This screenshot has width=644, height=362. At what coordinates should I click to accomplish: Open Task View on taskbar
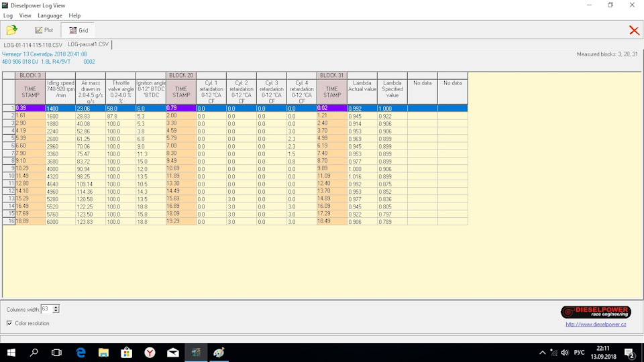[x=56, y=353]
